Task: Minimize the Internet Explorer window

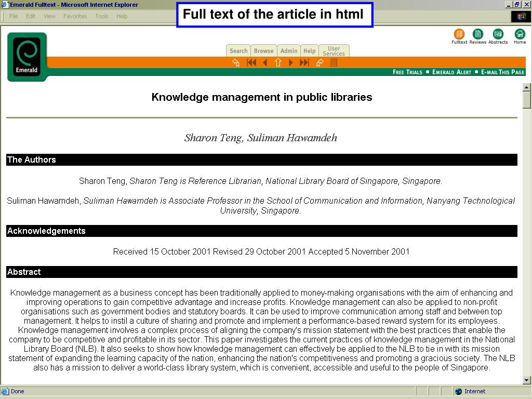Action: coord(509,5)
